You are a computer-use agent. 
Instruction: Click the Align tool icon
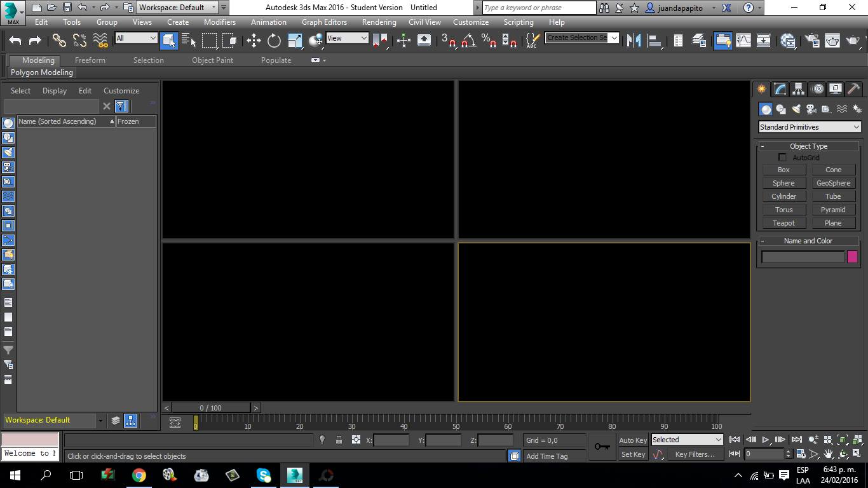[x=654, y=41]
